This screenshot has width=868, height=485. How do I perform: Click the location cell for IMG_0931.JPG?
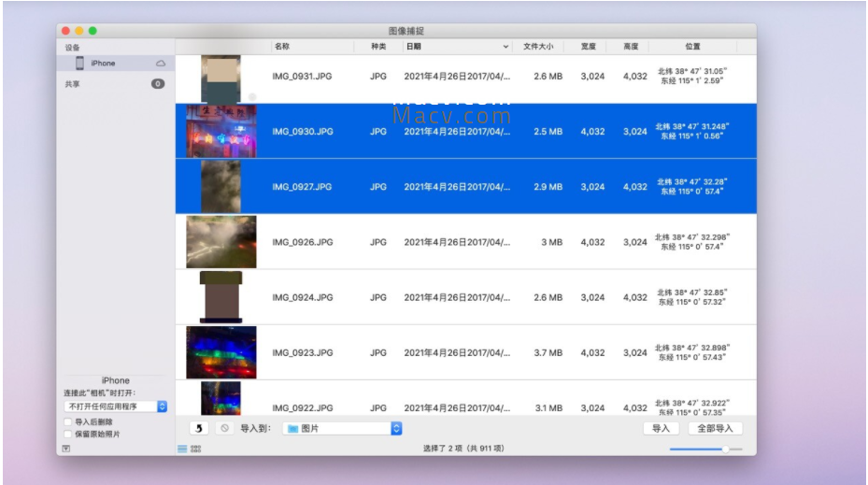coord(692,77)
